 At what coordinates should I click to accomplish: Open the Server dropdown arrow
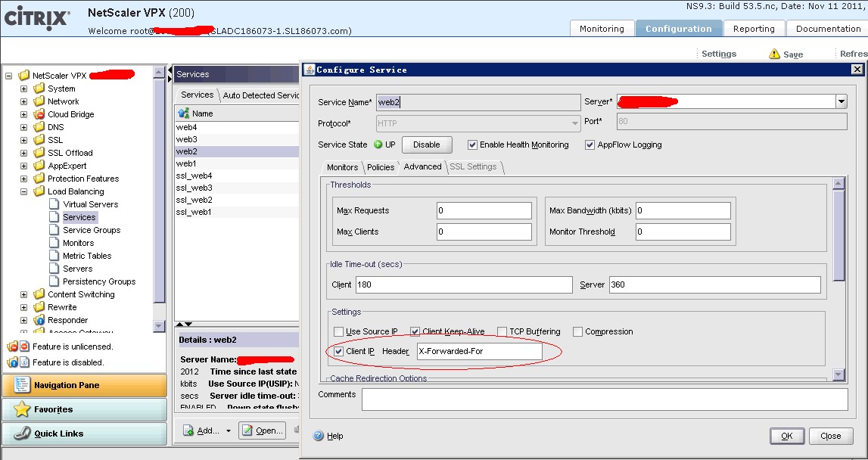pos(842,101)
